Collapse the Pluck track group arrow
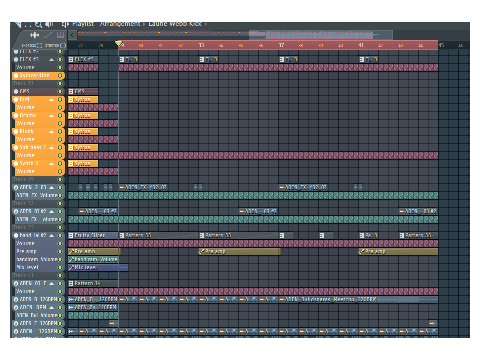Viewport: 480px width, 360px height. tap(51, 131)
